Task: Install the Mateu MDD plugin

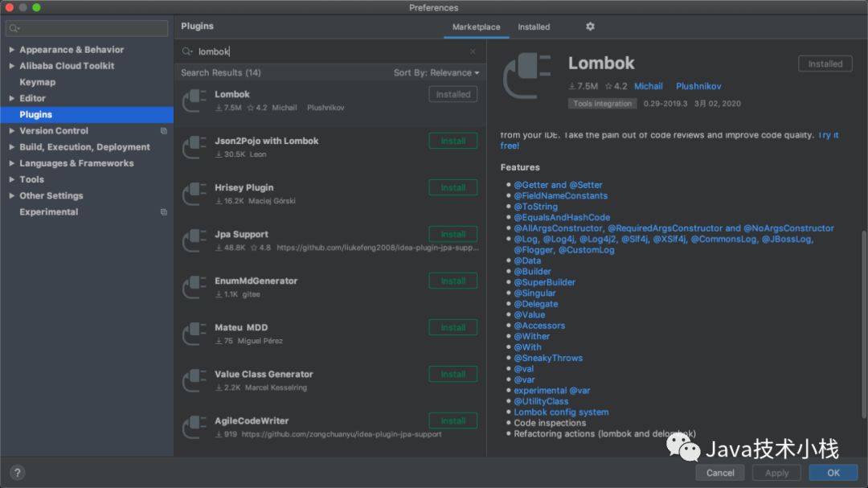Action: pyautogui.click(x=452, y=327)
